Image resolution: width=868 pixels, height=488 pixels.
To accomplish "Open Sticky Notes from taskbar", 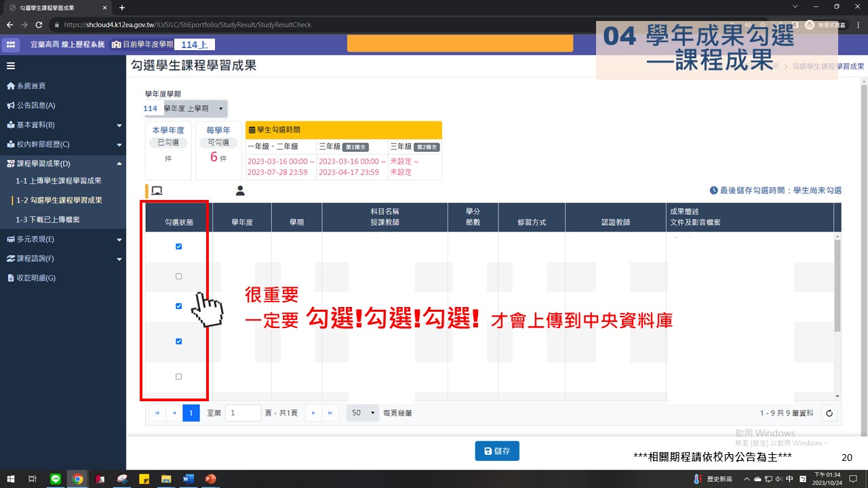I will pyautogui.click(x=144, y=479).
